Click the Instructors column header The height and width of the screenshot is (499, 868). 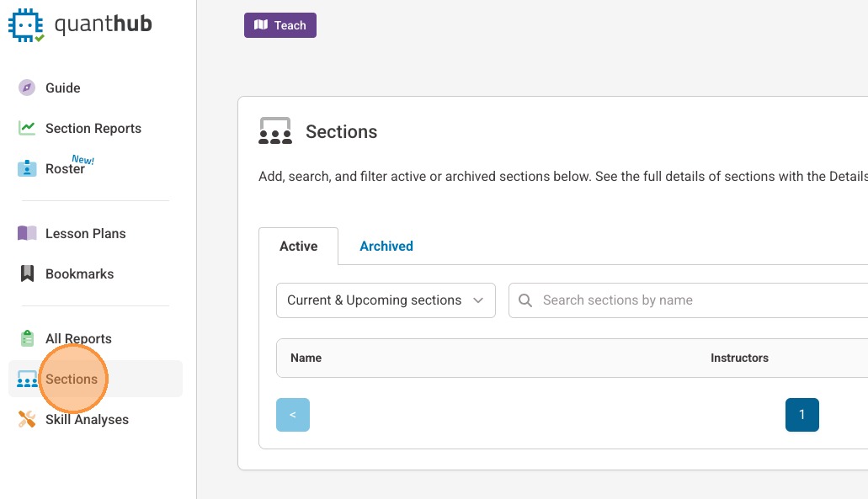[x=739, y=358]
